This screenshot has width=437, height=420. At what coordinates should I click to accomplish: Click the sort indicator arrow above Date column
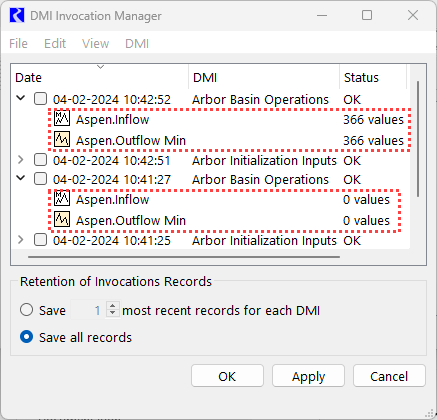click(100, 67)
